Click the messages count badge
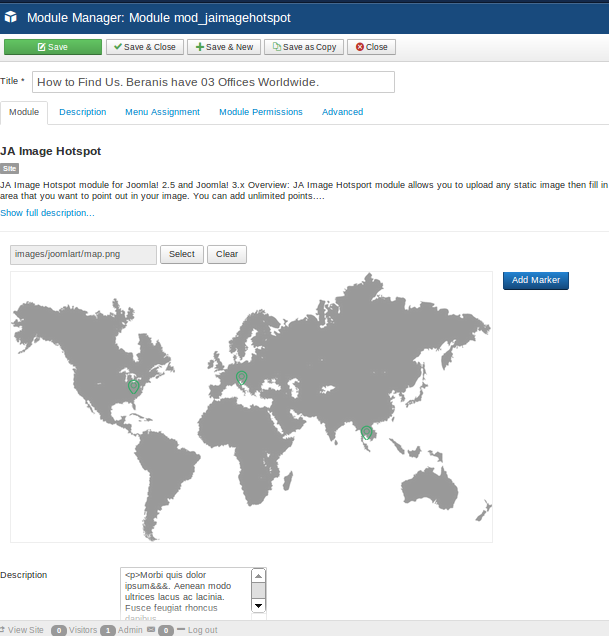This screenshot has width=609, height=636. pos(166,630)
